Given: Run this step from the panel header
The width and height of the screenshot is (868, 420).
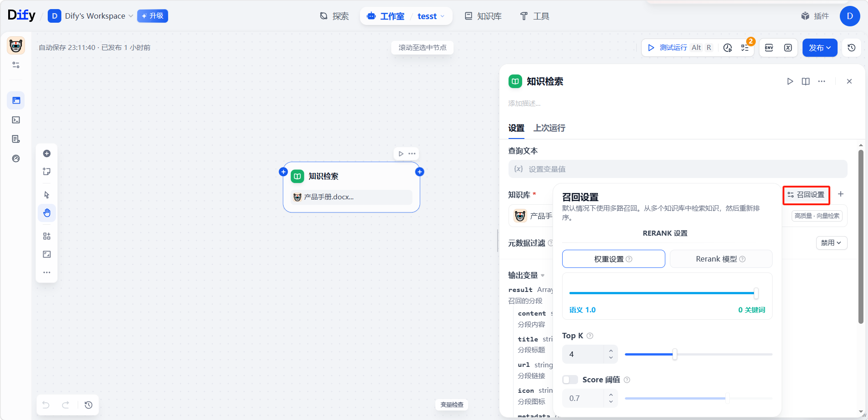Looking at the screenshot, I should 790,81.
